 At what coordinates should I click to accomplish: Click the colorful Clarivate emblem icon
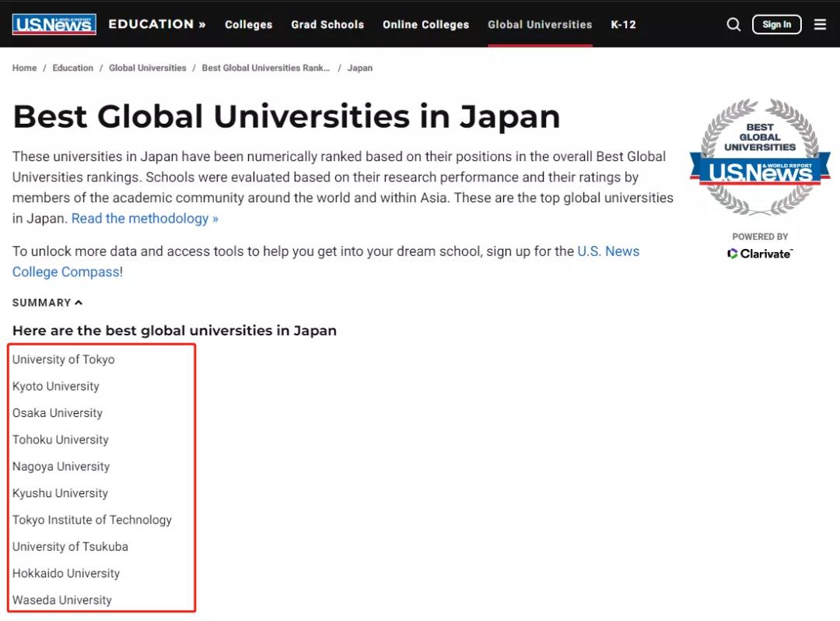pos(731,254)
